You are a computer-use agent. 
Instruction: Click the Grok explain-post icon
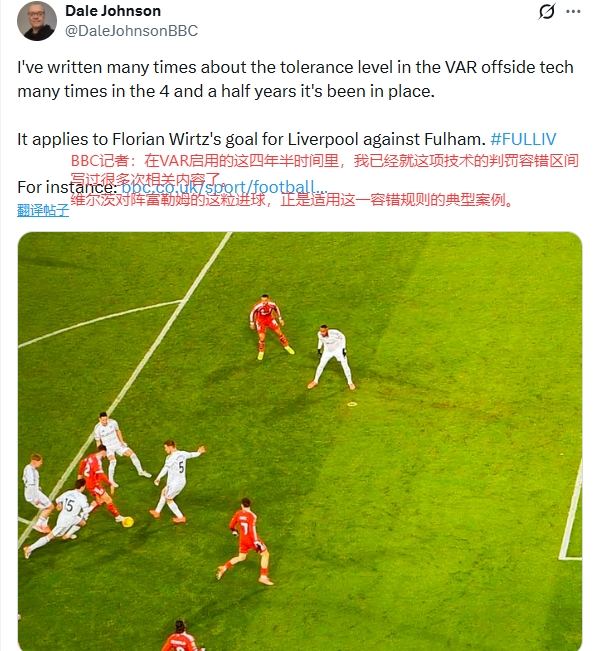546,11
